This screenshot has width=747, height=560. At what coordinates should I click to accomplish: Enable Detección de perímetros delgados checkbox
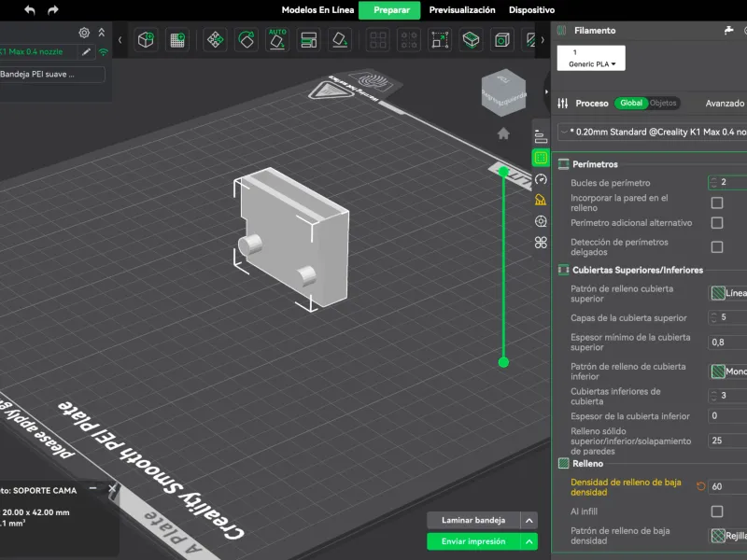coord(716,247)
